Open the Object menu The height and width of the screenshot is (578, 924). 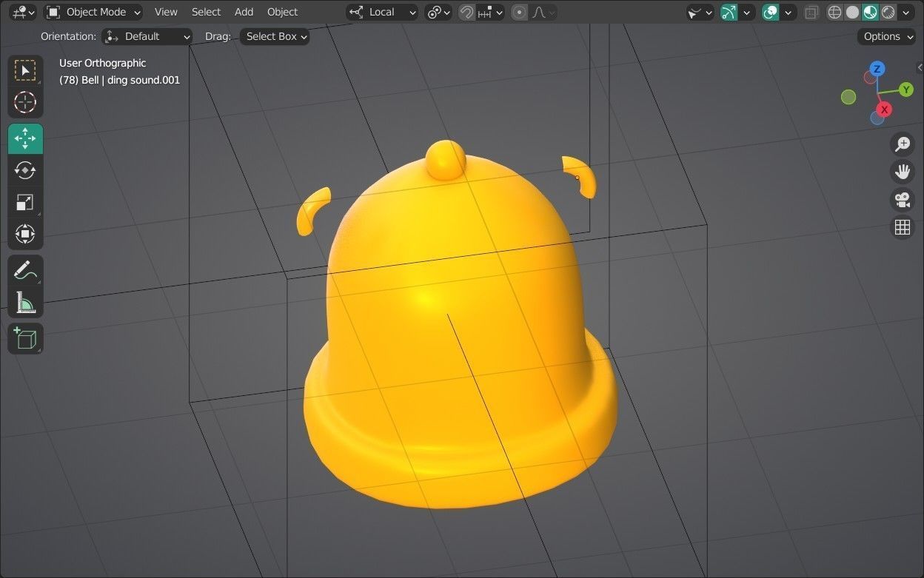point(282,12)
